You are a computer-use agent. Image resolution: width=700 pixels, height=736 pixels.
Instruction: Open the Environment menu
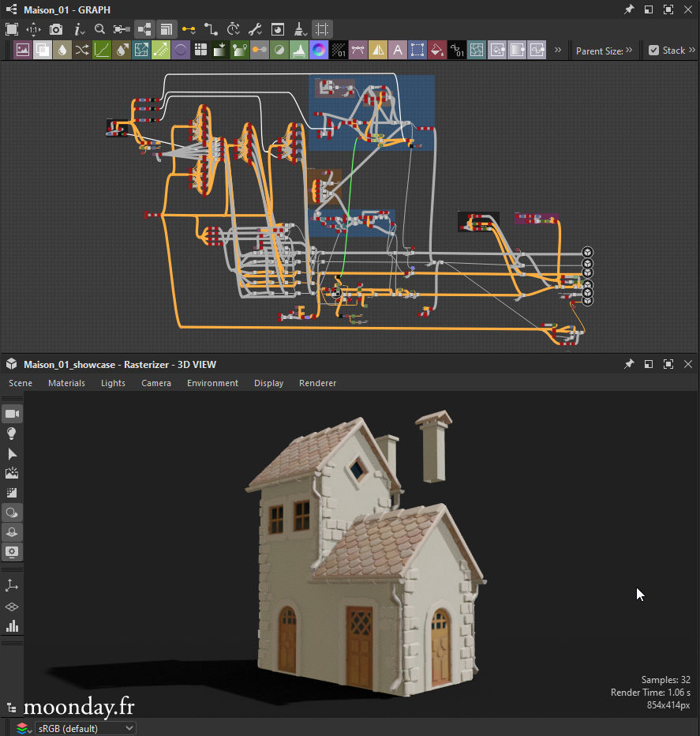[212, 383]
